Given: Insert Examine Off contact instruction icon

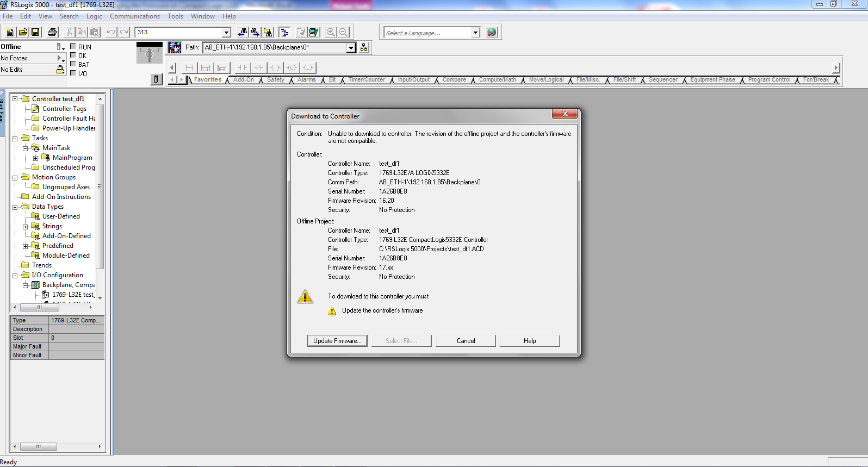Looking at the screenshot, I should (259, 68).
